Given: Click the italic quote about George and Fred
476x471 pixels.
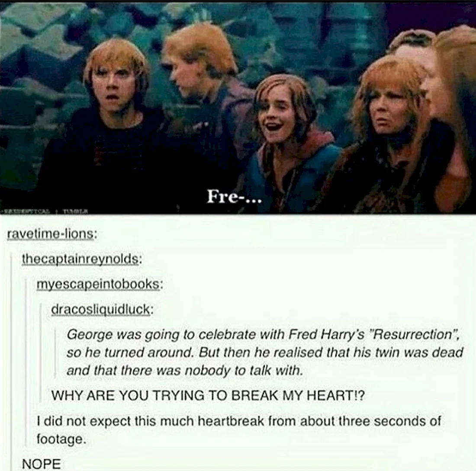Looking at the screenshot, I should tap(265, 352).
